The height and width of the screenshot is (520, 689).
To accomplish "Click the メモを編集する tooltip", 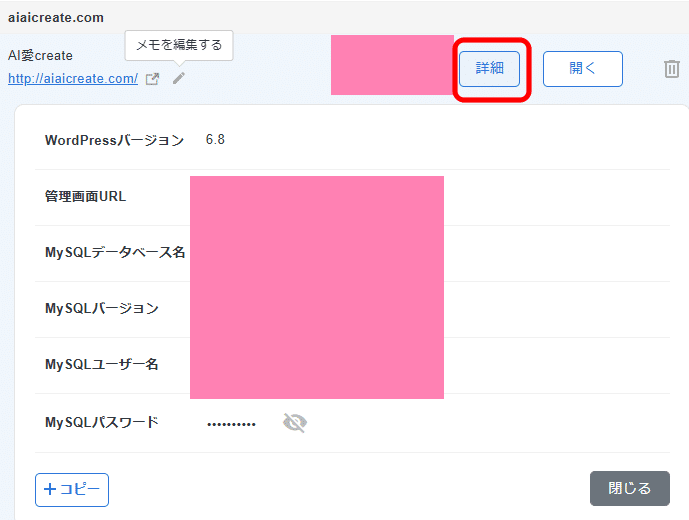I will pyautogui.click(x=179, y=45).
